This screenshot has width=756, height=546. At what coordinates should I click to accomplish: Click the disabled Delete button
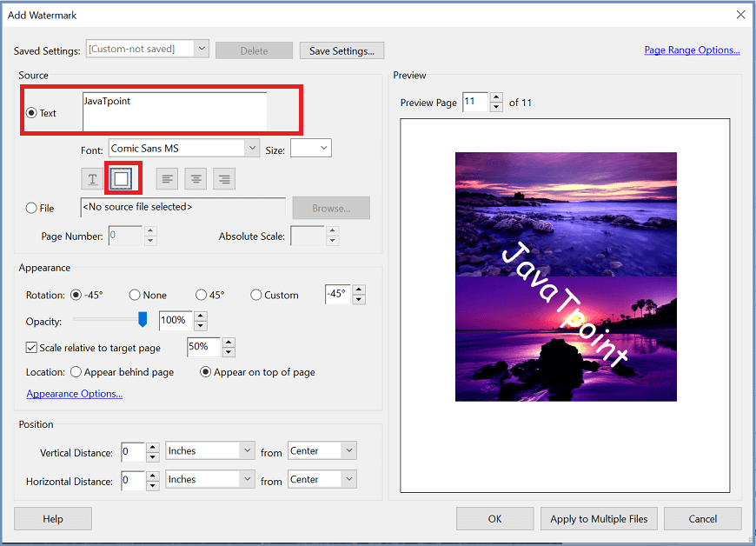point(254,50)
